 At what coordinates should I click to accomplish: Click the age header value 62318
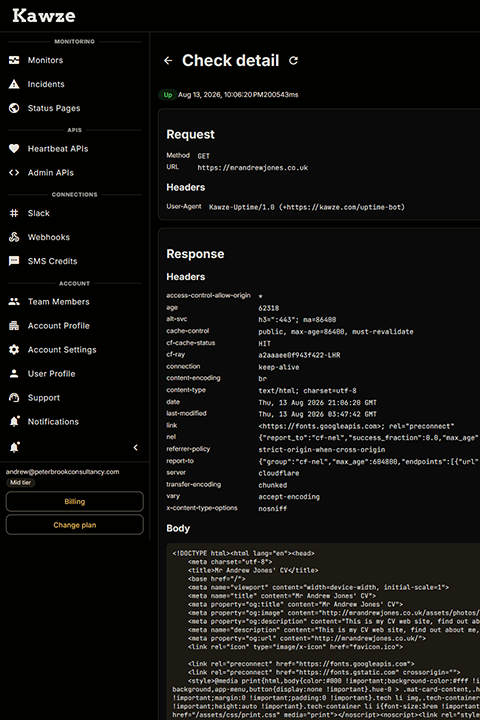[x=269, y=308]
